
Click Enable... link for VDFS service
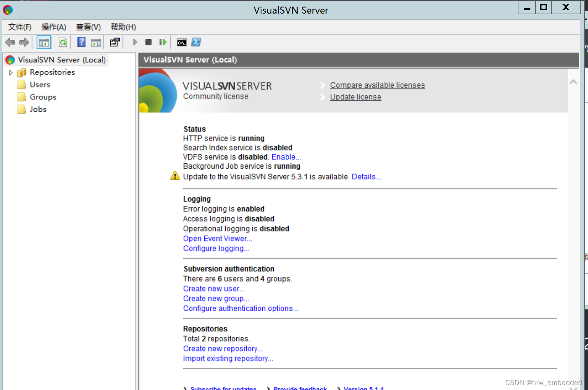[286, 157]
